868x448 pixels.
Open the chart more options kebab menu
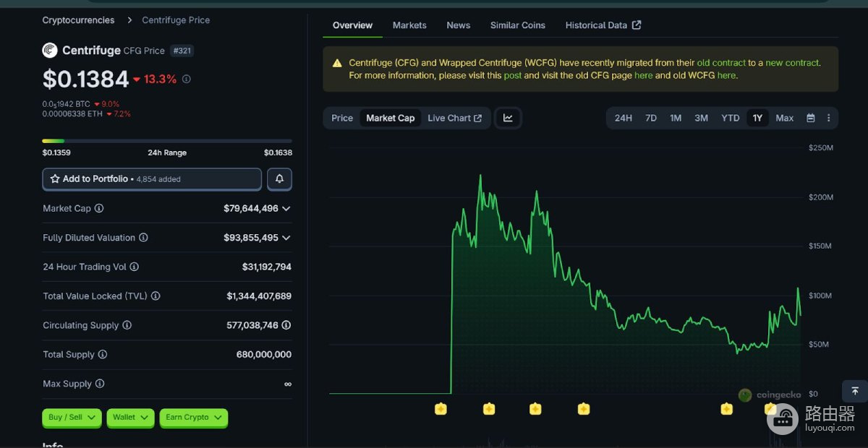click(x=829, y=118)
